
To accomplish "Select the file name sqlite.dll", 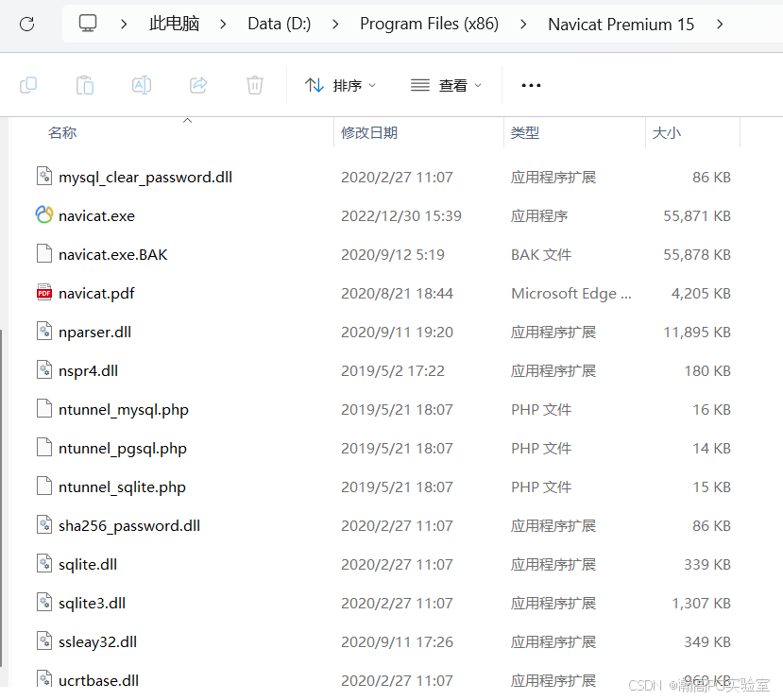I will coord(88,565).
